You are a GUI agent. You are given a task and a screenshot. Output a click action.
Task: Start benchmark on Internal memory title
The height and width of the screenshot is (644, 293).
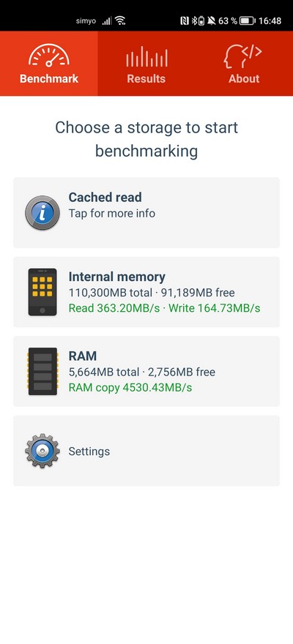pos(116,277)
